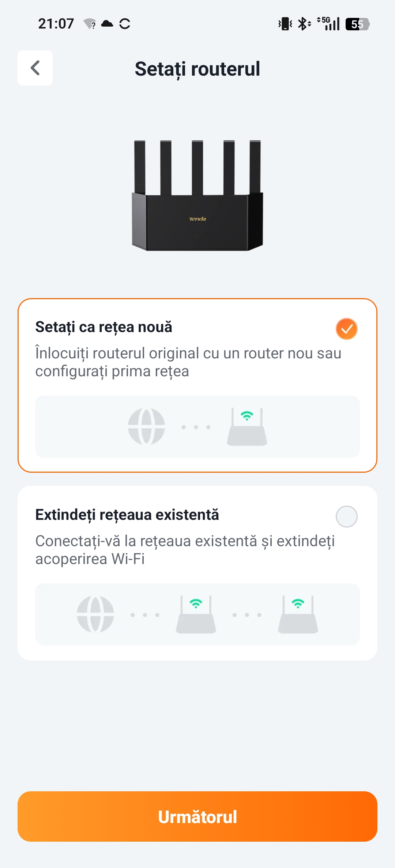This screenshot has width=395, height=868.
Task: Tap the cloud icon in status bar
Action: pos(107,24)
